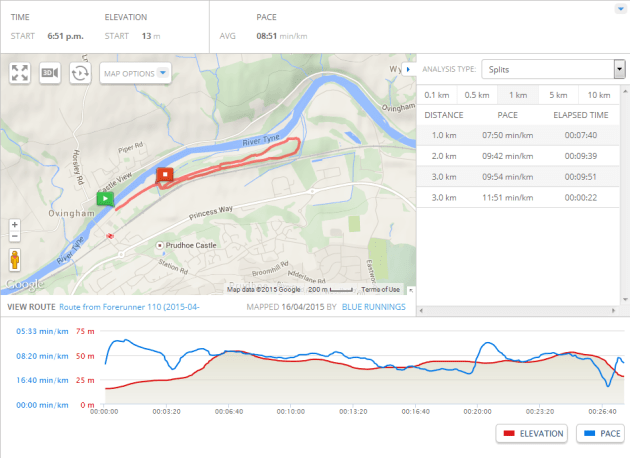Open the Route from Forerunner 110 link
The width and height of the screenshot is (630, 458).
point(130,307)
